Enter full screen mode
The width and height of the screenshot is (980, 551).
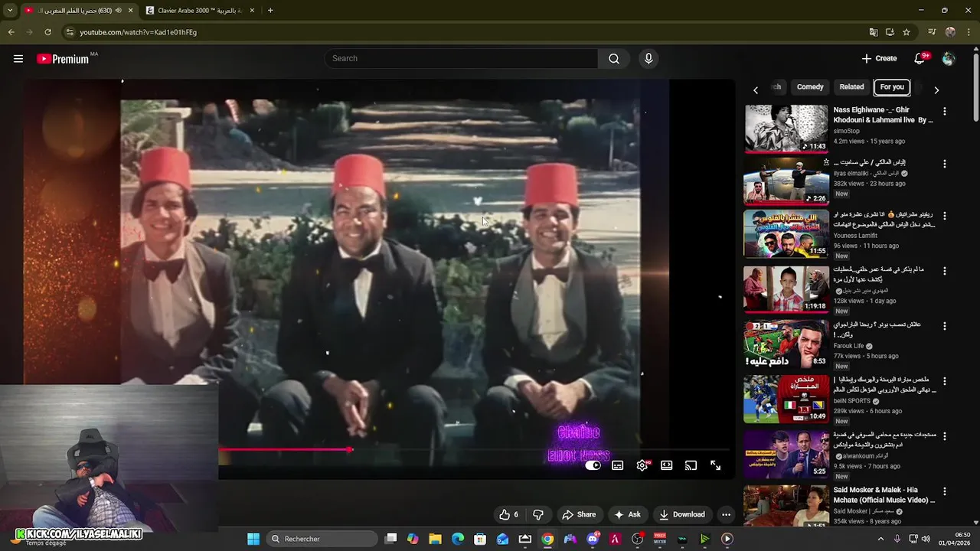[x=716, y=465]
